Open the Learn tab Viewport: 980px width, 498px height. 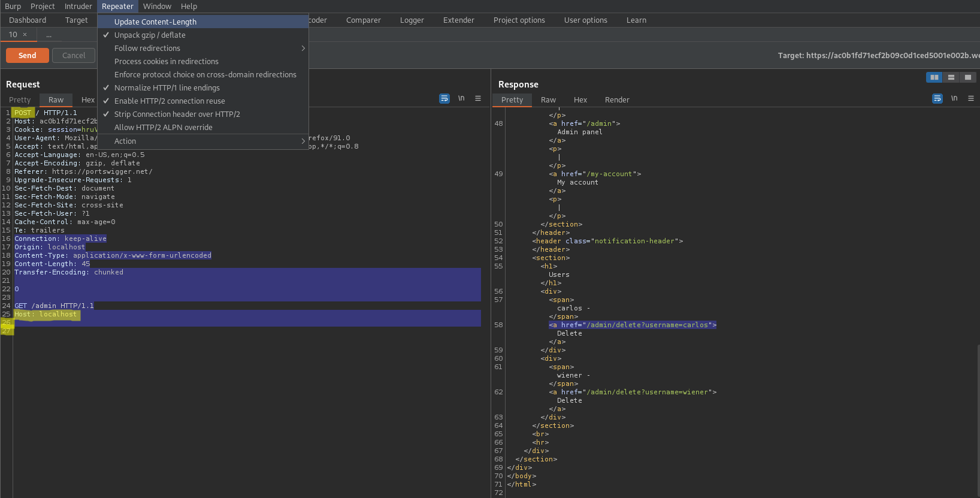pos(636,20)
